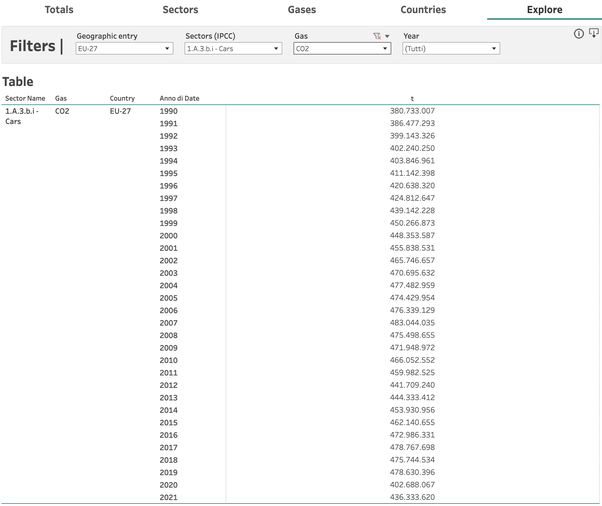Expand the Sectors (IPCC) dropdown
The image size is (602, 506).
click(233, 48)
